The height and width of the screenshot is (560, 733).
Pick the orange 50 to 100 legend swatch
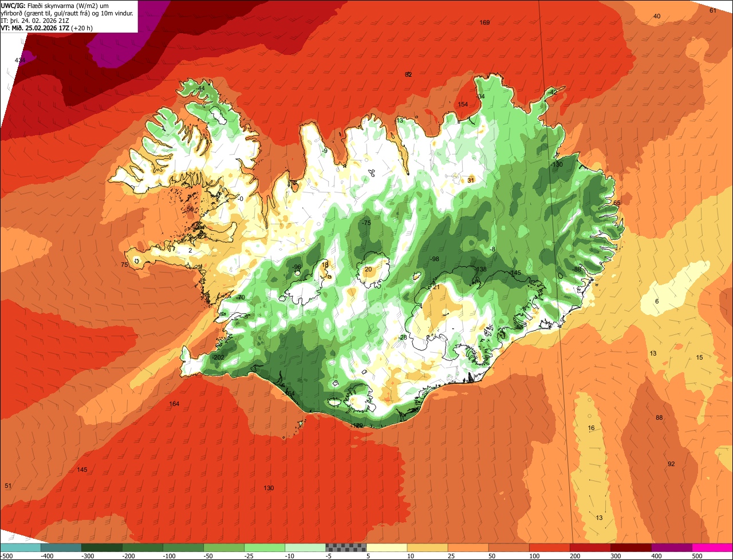tap(509, 547)
